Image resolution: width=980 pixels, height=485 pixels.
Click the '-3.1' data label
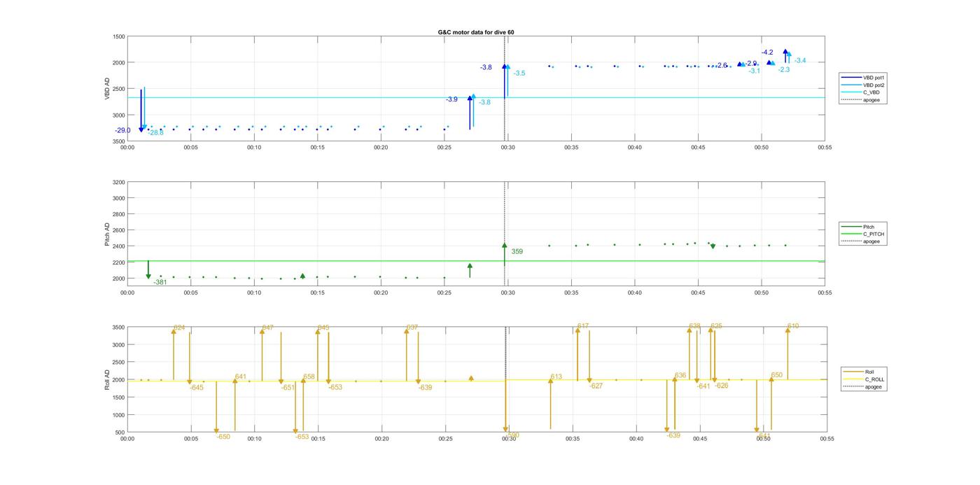coord(754,71)
